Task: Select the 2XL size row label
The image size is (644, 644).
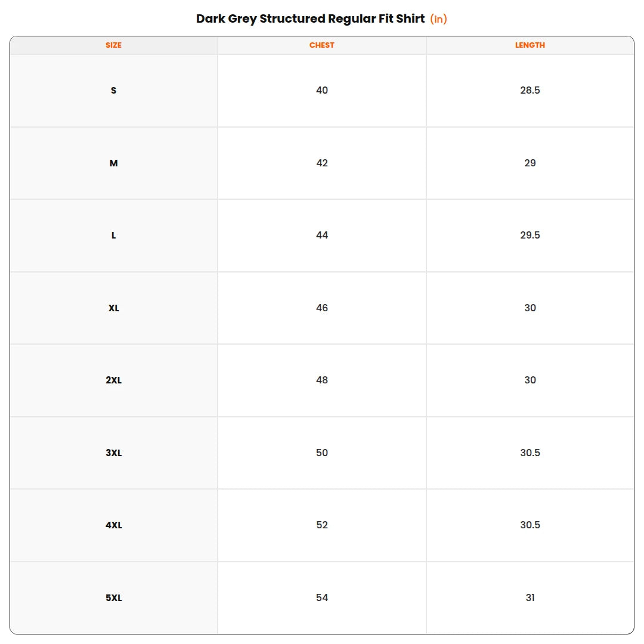Action: 114,380
